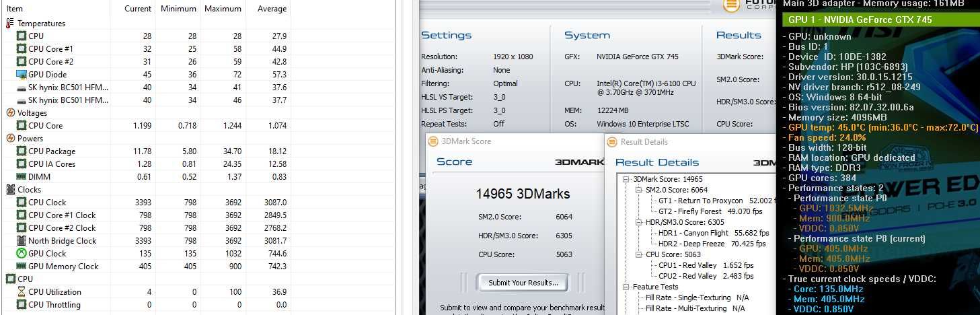The image size is (980, 315).
Task: Click the GPU Diode monitor icon
Action: 21,75
